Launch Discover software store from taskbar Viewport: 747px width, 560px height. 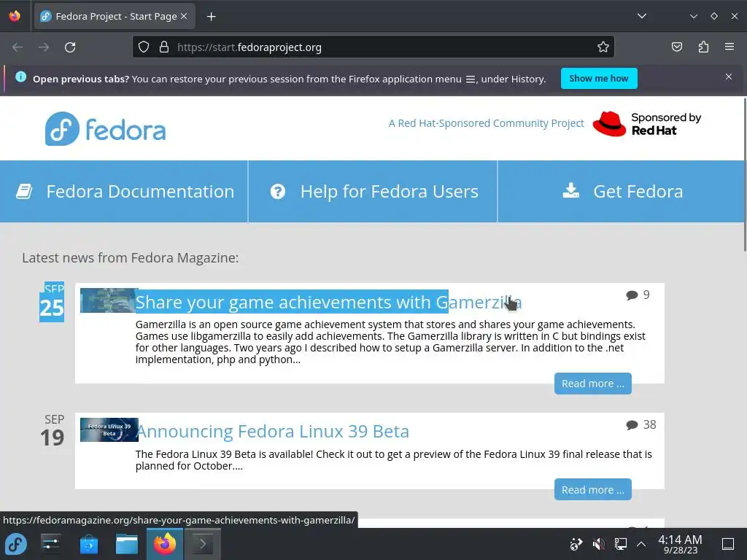[x=88, y=544]
